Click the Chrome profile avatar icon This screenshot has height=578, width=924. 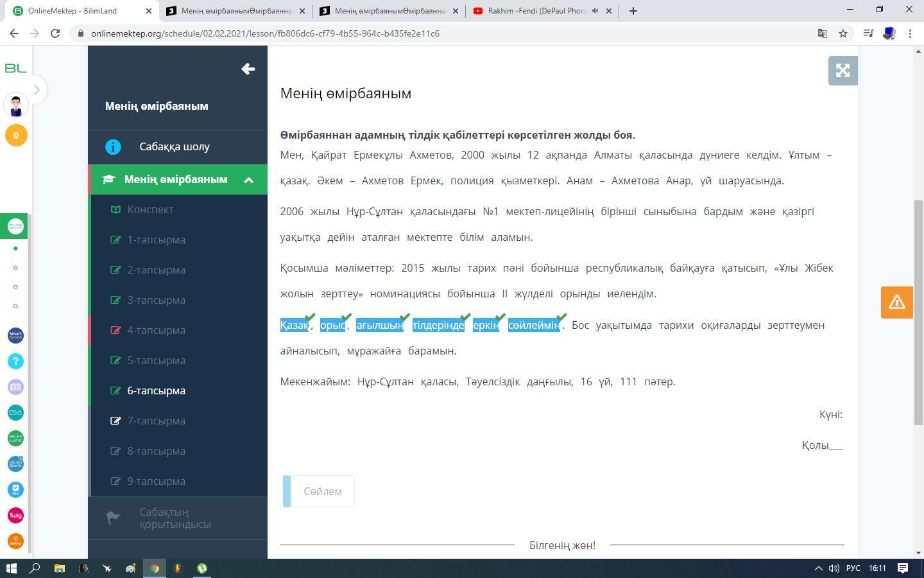889,33
